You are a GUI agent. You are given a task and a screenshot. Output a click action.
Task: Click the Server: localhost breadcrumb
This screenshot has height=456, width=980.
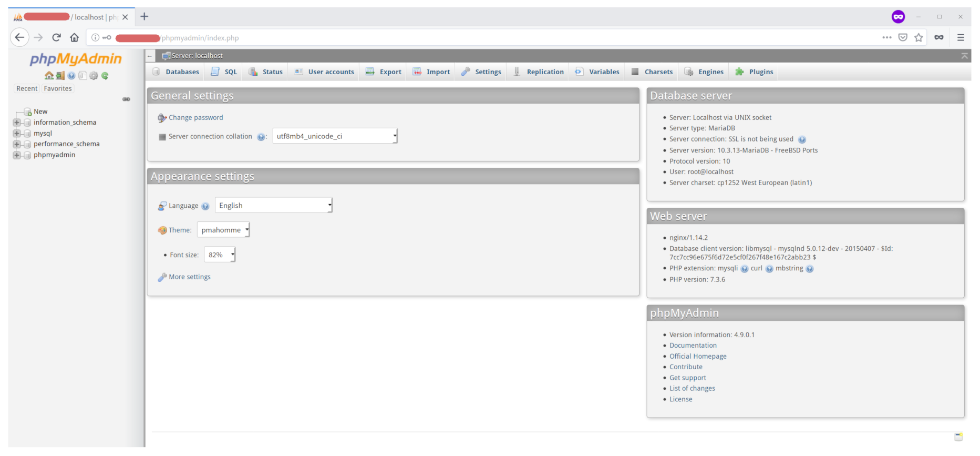pyautogui.click(x=197, y=56)
